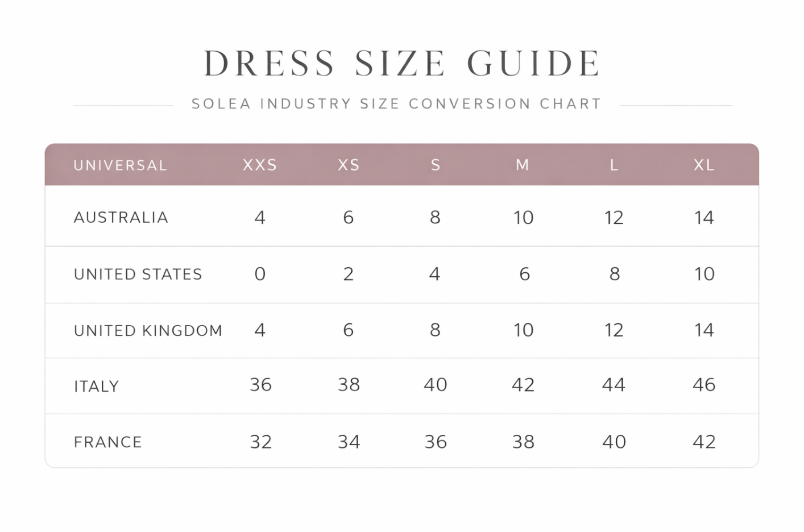Click the XXS column header

pyautogui.click(x=260, y=165)
